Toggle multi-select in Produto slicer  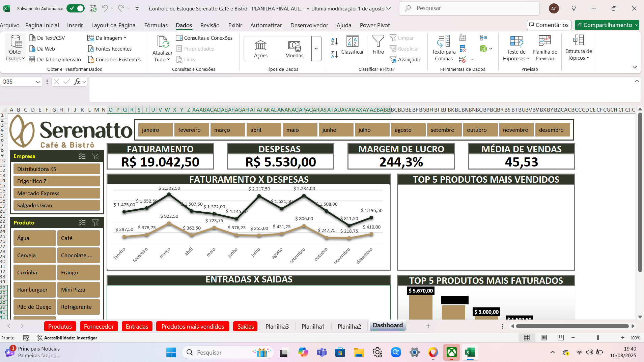(82, 222)
